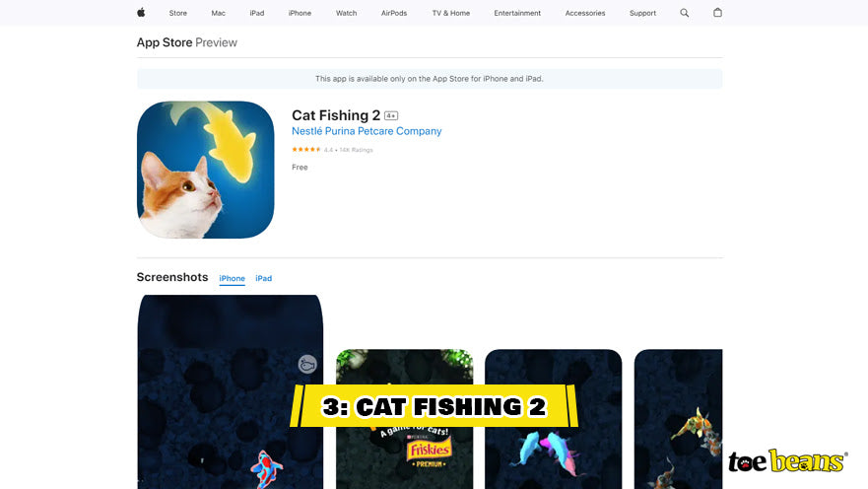
Task: Select the iPhone screenshots tab
Action: 232,279
